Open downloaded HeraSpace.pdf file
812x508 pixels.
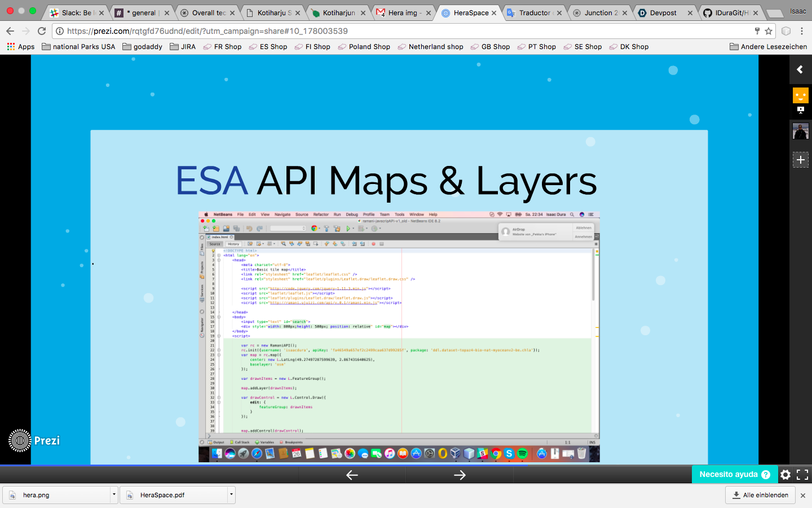coord(174,495)
